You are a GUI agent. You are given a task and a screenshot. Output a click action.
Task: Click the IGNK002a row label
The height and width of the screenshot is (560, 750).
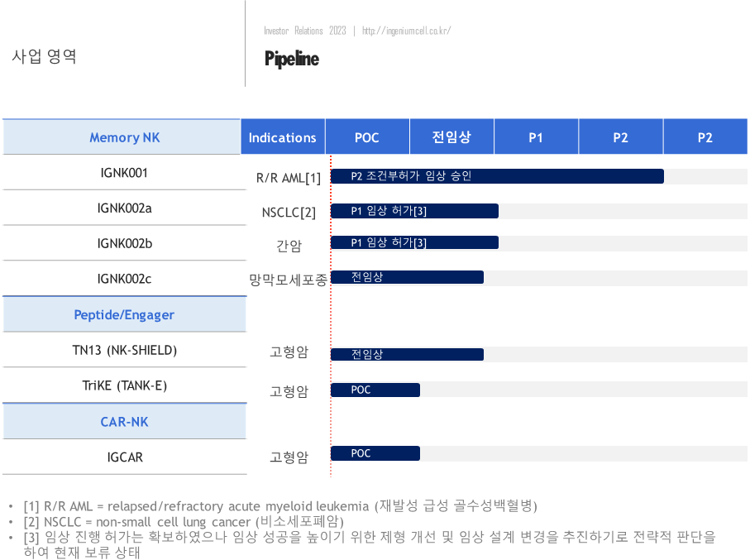(124, 208)
